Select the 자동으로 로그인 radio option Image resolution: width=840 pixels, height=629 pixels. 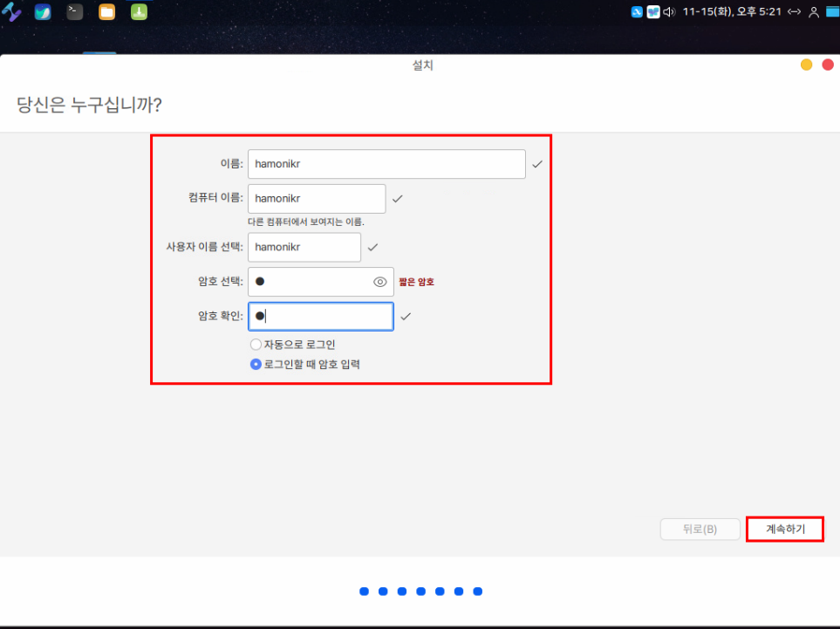(x=256, y=345)
